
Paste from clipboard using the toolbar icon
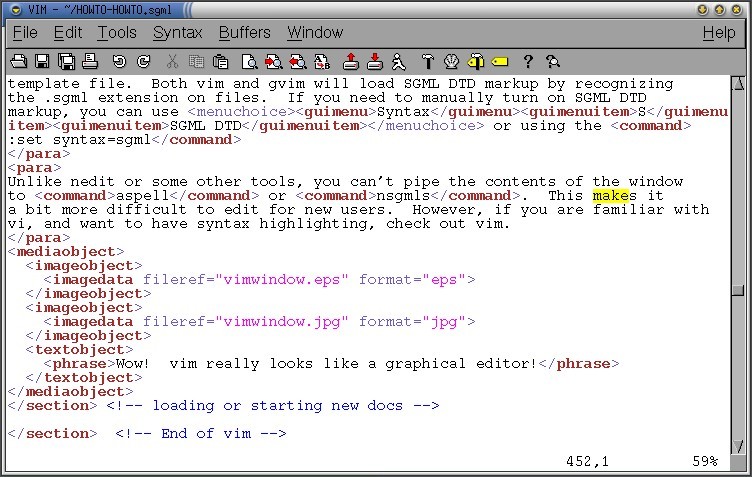(220, 61)
